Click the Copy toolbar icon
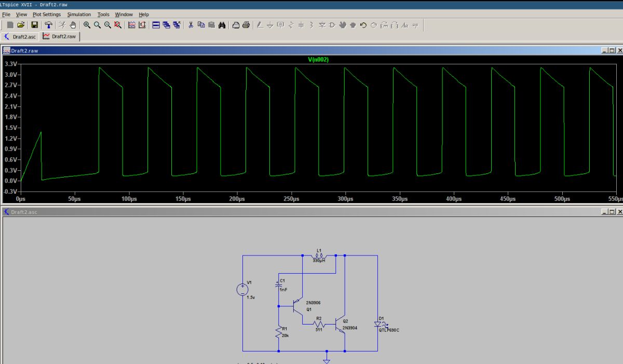The width and height of the screenshot is (623, 364). click(201, 25)
